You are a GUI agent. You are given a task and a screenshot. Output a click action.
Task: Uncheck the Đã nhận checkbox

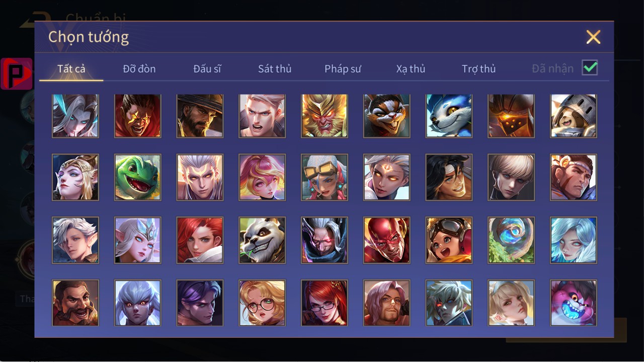[590, 68]
